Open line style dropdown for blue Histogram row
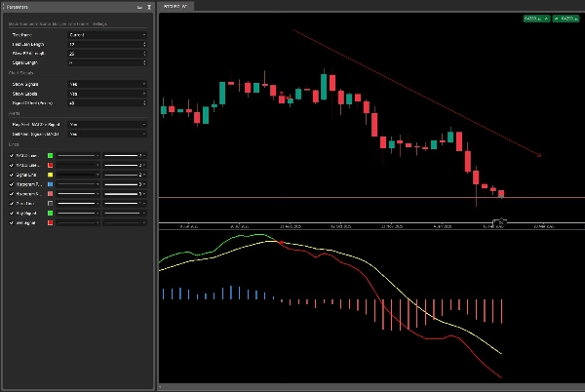The image size is (585, 392). [x=78, y=184]
